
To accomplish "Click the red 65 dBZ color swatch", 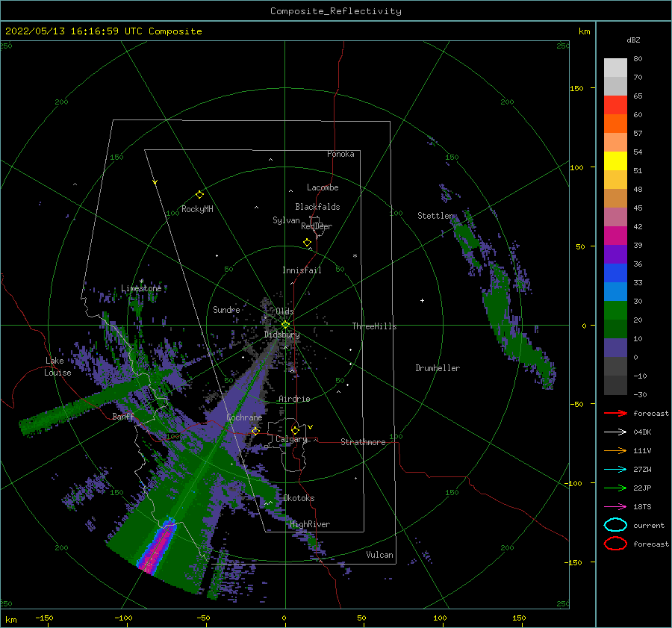I will click(x=615, y=105).
